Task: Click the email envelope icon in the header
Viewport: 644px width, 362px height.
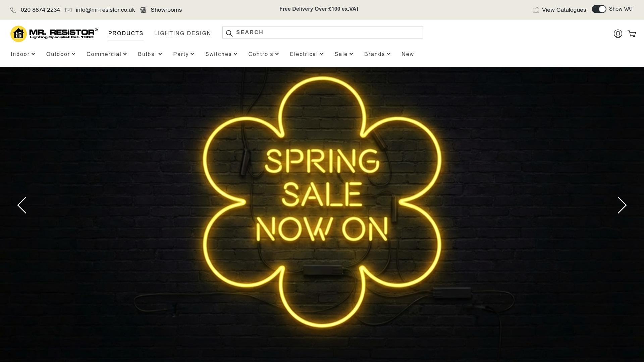Action: click(x=68, y=10)
